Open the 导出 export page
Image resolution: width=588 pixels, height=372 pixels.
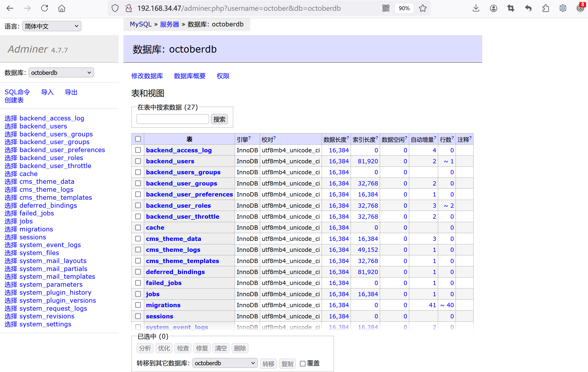pyautogui.click(x=71, y=92)
